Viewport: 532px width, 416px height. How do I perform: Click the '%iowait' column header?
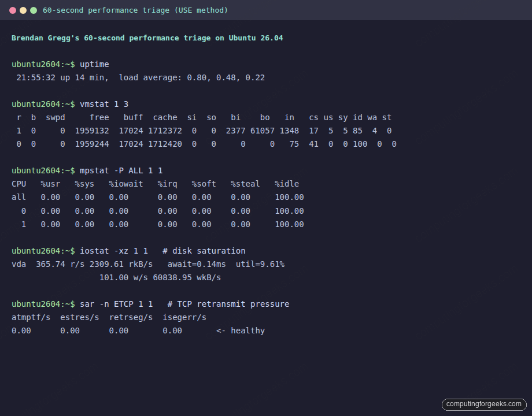(x=126, y=184)
